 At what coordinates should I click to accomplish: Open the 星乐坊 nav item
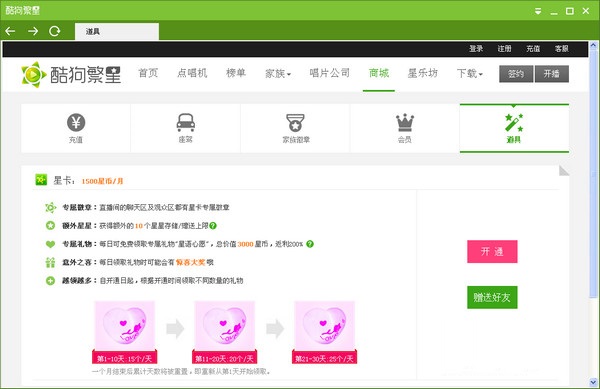[x=422, y=73]
